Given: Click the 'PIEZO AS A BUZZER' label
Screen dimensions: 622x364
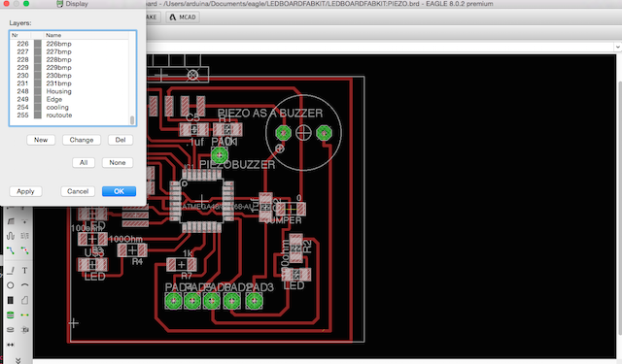Looking at the screenshot, I should 270,114.
